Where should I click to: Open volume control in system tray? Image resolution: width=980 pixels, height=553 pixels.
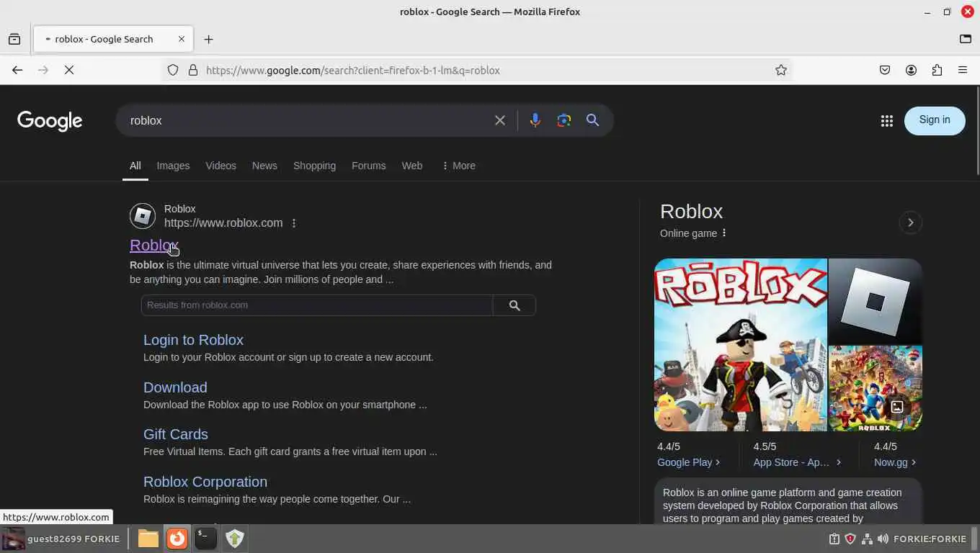pos(883,539)
